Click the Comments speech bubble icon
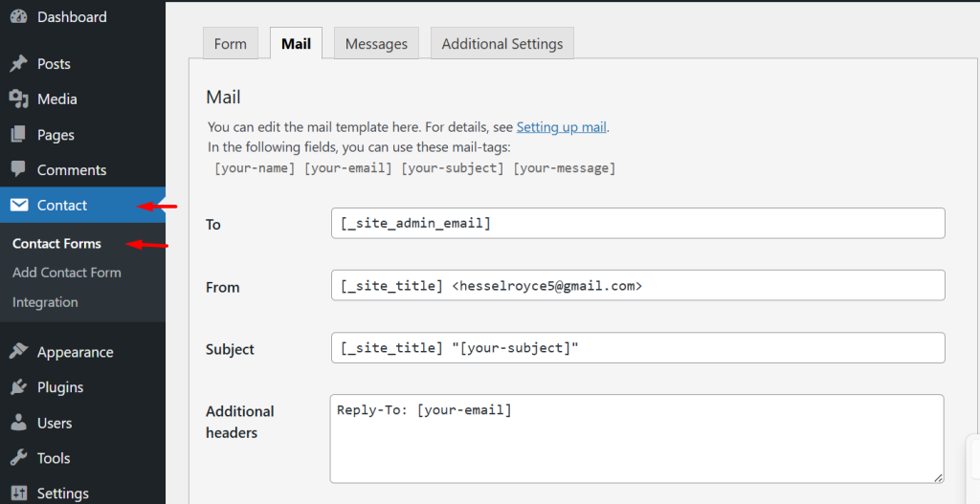 click(x=19, y=168)
